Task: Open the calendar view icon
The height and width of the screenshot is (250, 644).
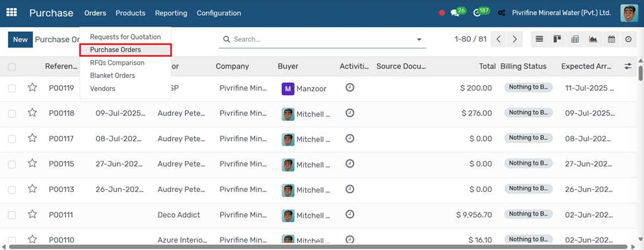Action: tap(611, 40)
